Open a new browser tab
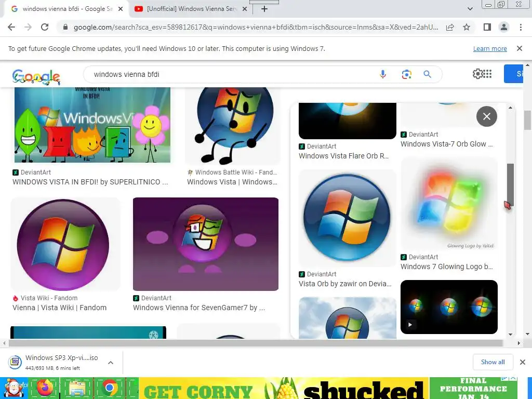 click(x=264, y=9)
